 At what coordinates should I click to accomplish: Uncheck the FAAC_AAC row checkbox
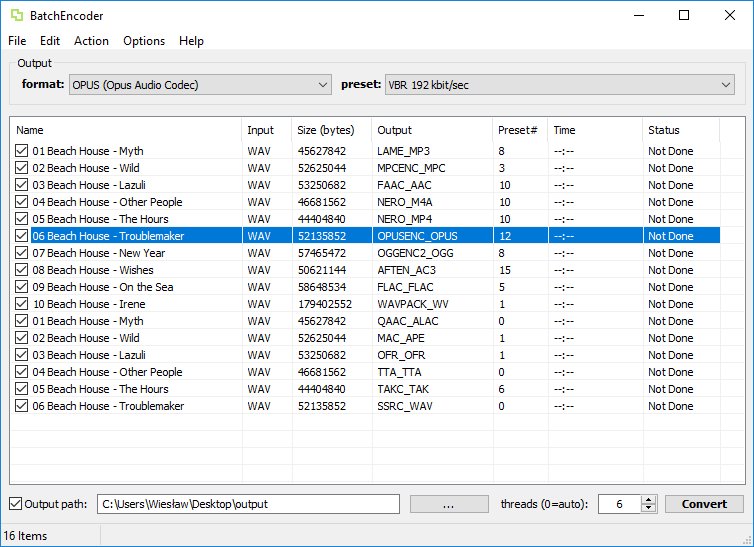(x=21, y=185)
